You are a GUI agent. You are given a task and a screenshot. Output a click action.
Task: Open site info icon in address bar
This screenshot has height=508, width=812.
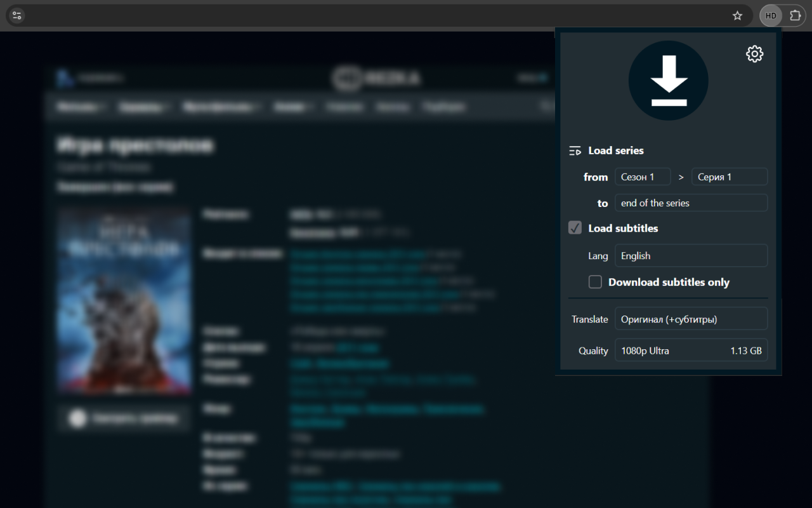[17, 16]
